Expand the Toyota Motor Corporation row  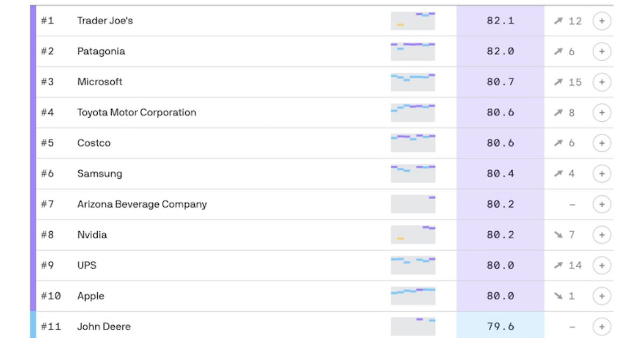[x=602, y=113]
